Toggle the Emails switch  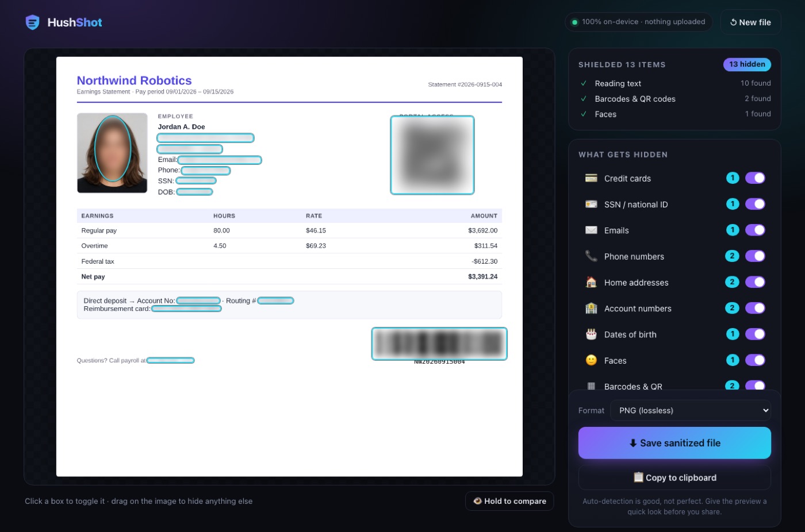[x=755, y=230]
